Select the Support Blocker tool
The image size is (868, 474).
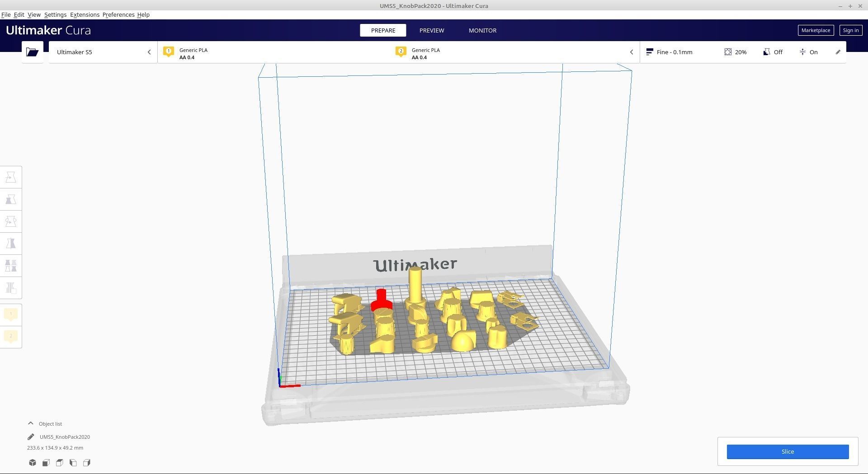pos(11,288)
